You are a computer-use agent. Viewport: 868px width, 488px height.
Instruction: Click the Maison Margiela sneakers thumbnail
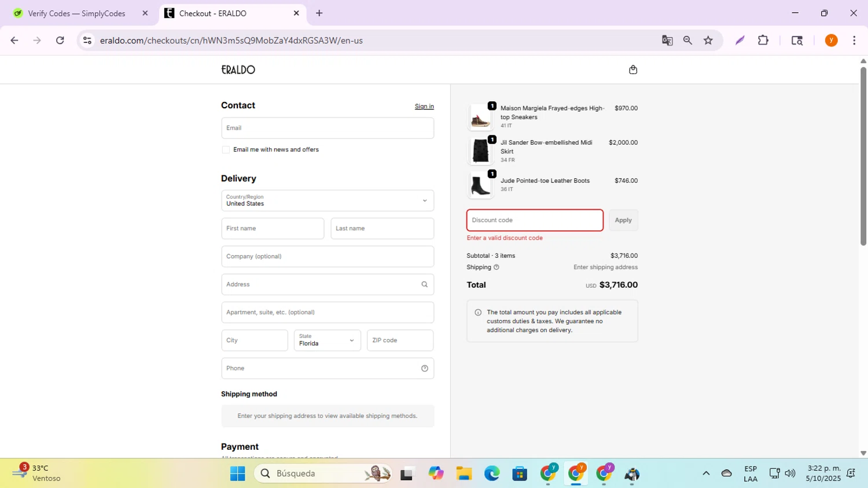click(480, 117)
